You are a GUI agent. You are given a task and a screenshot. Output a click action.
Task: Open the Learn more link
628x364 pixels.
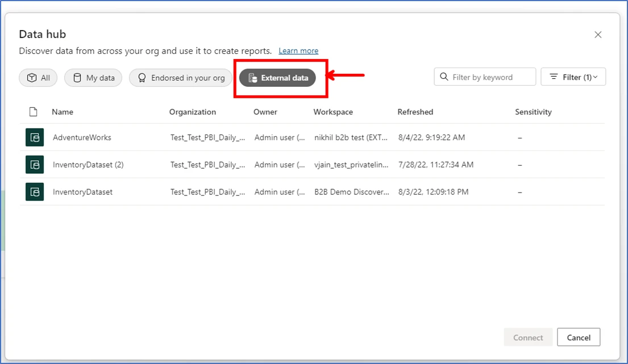298,51
